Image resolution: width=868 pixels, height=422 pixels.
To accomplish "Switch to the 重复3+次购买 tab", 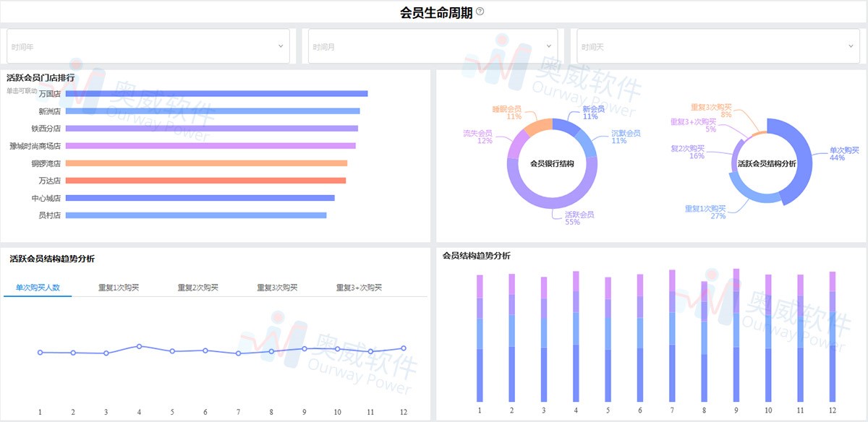I will click(361, 287).
